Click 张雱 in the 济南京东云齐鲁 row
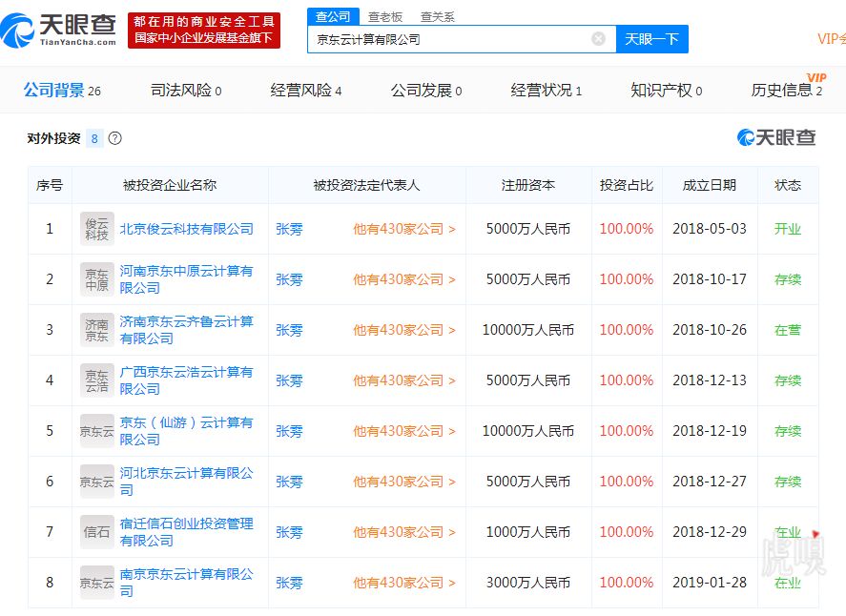The height and width of the screenshot is (616, 846). click(x=289, y=330)
